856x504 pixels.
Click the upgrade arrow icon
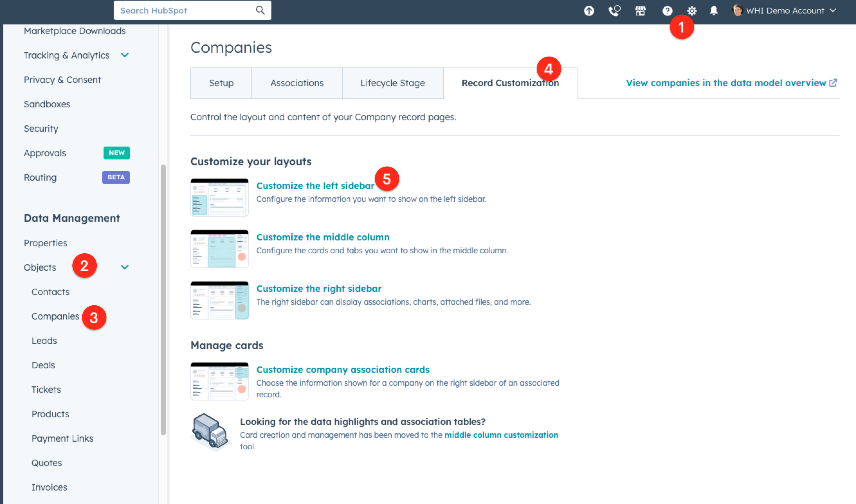click(x=589, y=11)
